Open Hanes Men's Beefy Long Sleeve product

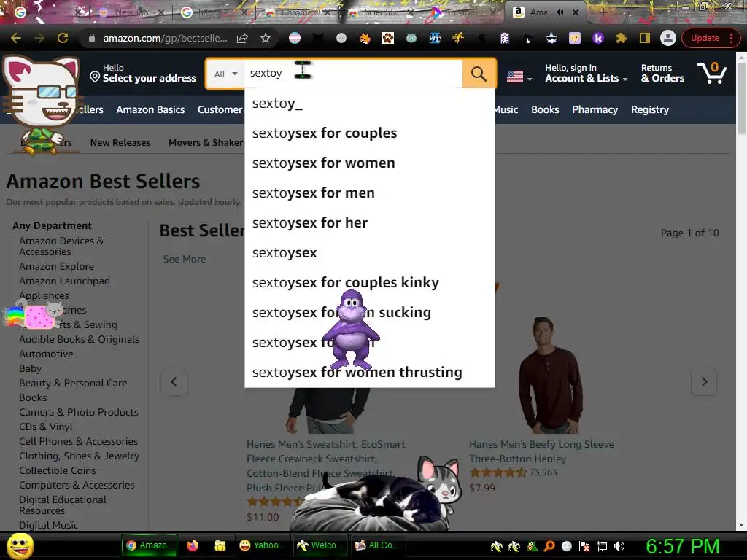click(x=541, y=451)
